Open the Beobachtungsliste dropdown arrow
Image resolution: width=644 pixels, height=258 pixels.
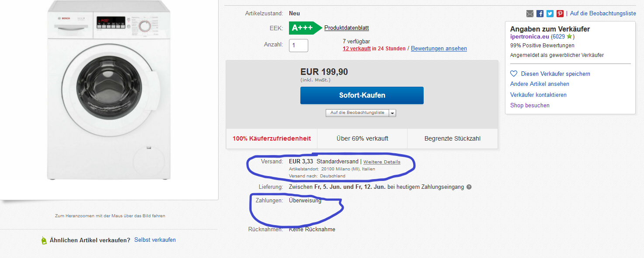coord(392,113)
